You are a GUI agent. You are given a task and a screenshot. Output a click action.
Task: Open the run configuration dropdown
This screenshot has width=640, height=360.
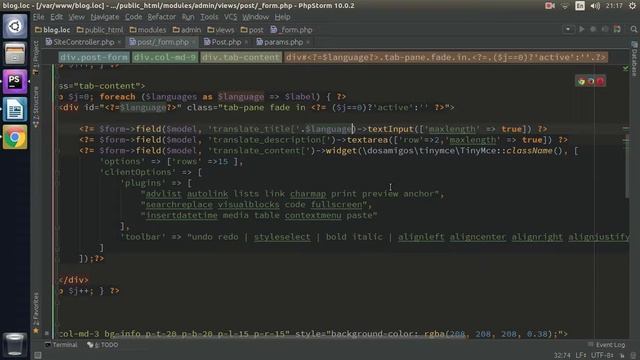coord(568,29)
